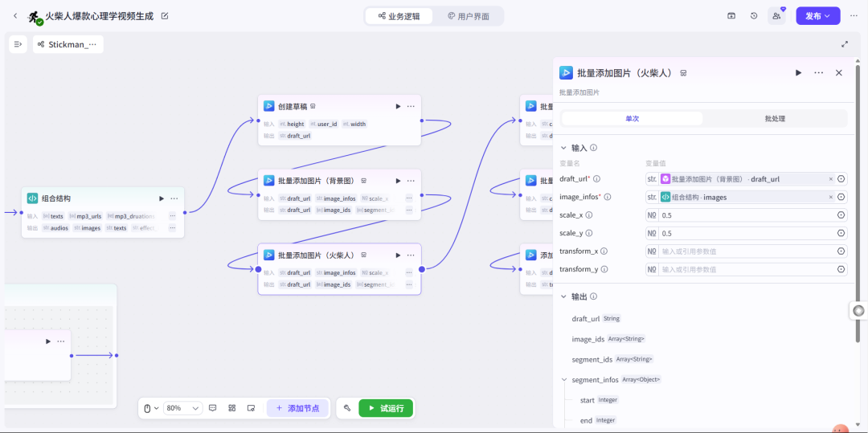868x433 pixels.
Task: Expand hidden inputs on 组合结构 node
Action: point(172,215)
